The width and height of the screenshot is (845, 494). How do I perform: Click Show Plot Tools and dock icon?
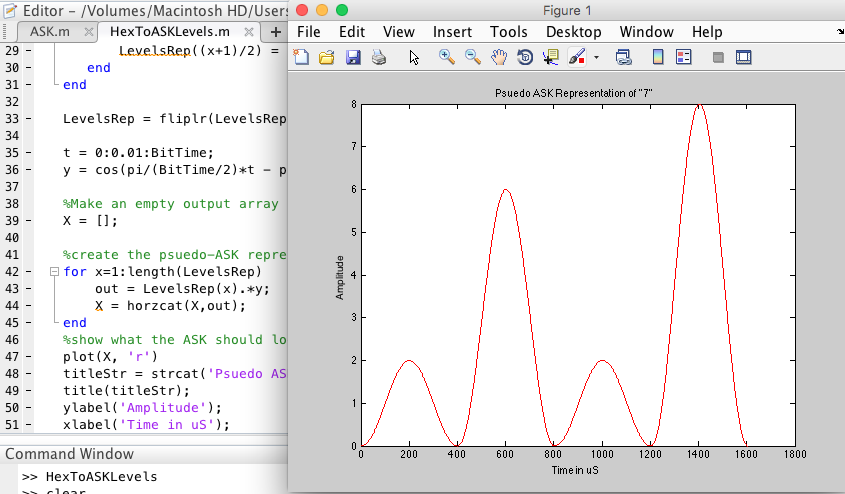(x=744, y=57)
